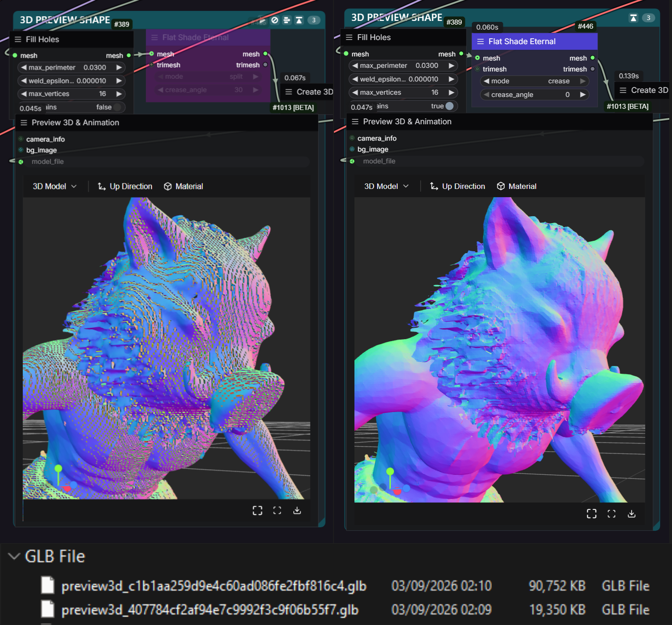Click the green mesh output dot of left Fill Holes
This screenshot has height=625, width=672.
click(129, 56)
